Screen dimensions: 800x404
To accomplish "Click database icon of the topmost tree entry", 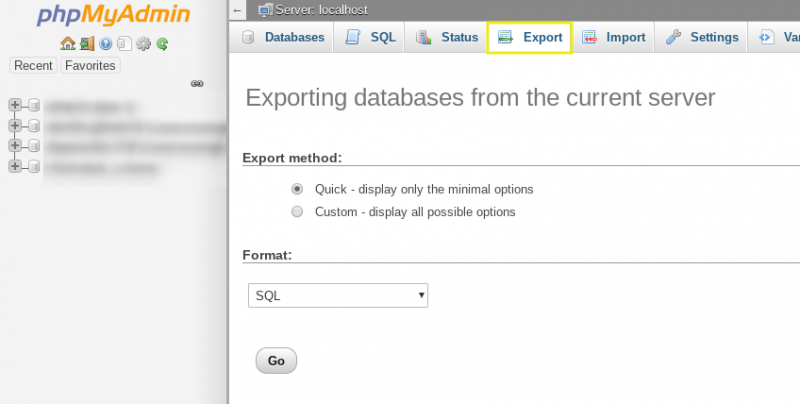I will [x=34, y=106].
